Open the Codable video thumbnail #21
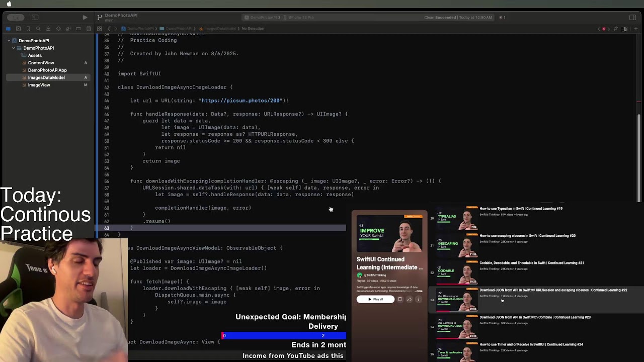This screenshot has width=644, height=362. (x=457, y=273)
